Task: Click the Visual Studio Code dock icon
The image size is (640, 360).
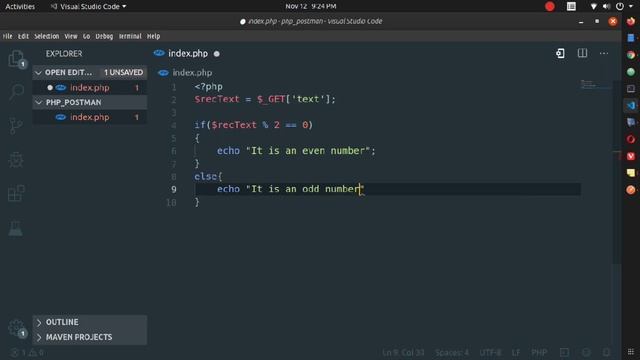Action: point(631,105)
